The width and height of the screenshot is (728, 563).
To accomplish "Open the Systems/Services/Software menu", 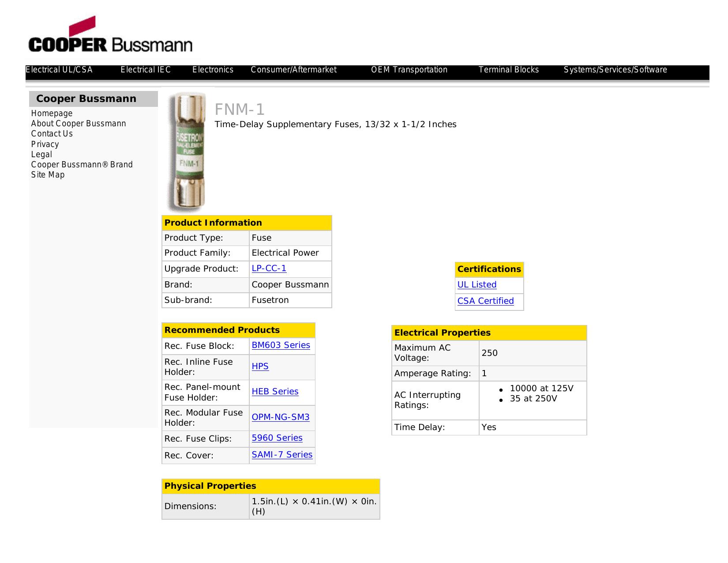I will coord(615,70).
